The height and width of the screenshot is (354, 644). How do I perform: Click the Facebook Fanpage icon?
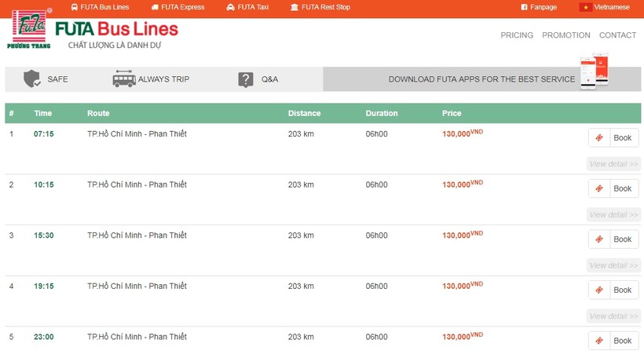pos(524,7)
